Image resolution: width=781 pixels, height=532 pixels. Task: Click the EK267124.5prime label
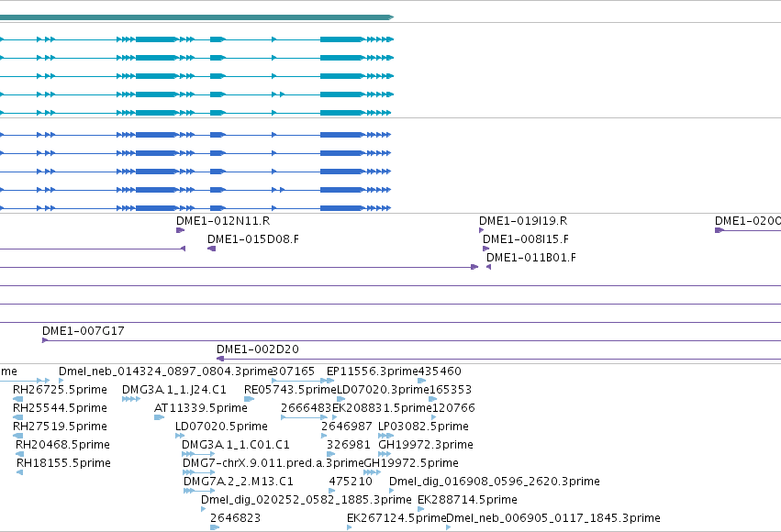(x=396, y=518)
